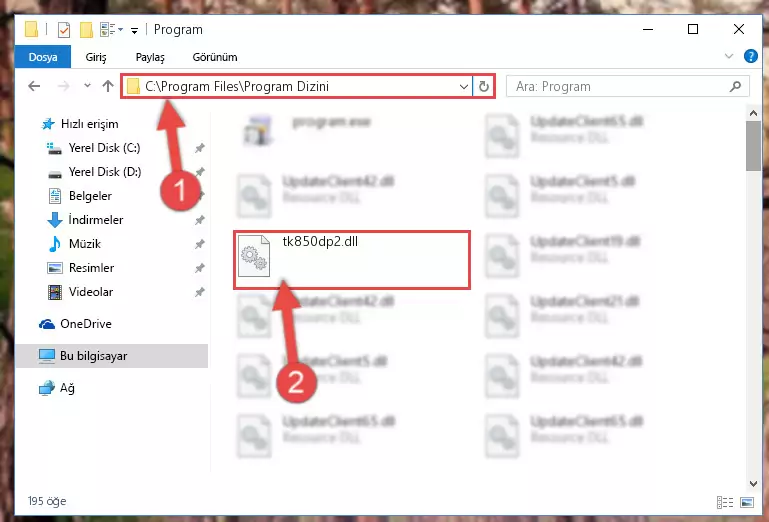Expand the ribbon with the chevron
The image size is (769, 522).
pyautogui.click(x=729, y=56)
